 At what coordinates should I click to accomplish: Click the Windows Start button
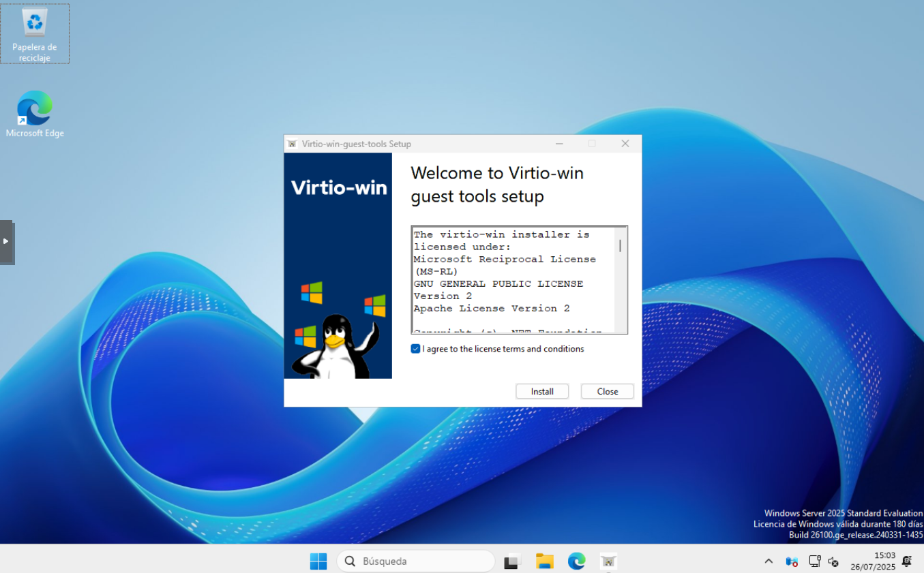pos(318,561)
